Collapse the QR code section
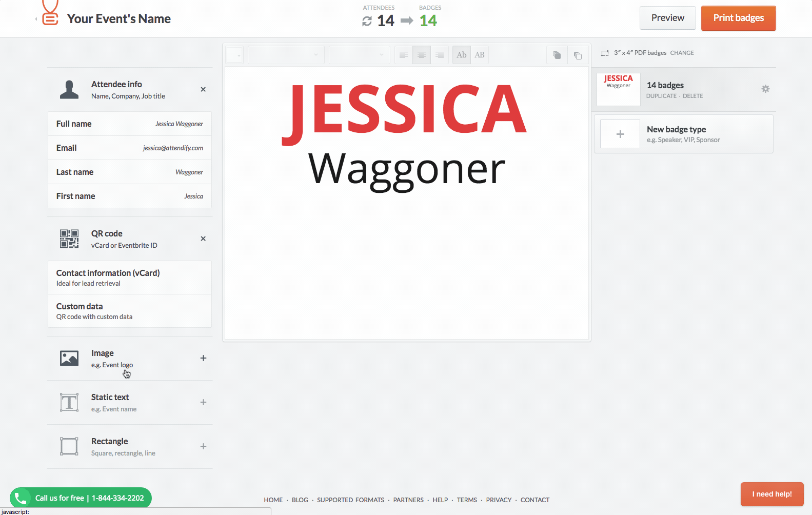Viewport: 812px width, 515px height. coord(203,239)
